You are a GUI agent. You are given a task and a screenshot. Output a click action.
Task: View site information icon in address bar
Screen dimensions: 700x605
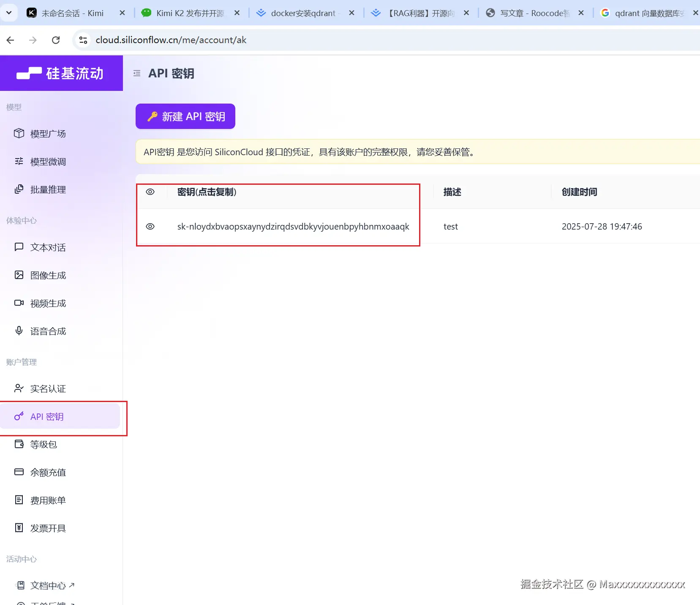click(83, 40)
